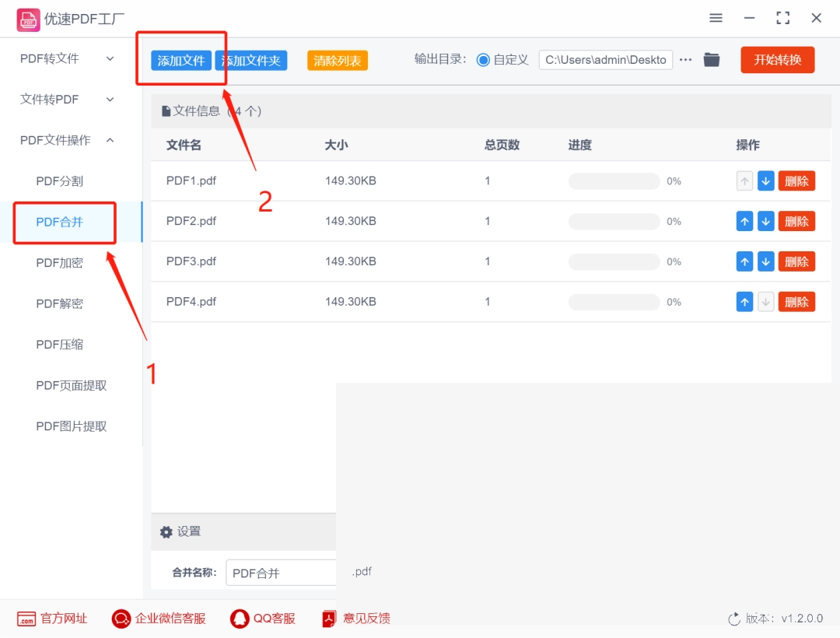Click the 合并名称 input field
Viewport: 840px width, 638px height.
281,573
